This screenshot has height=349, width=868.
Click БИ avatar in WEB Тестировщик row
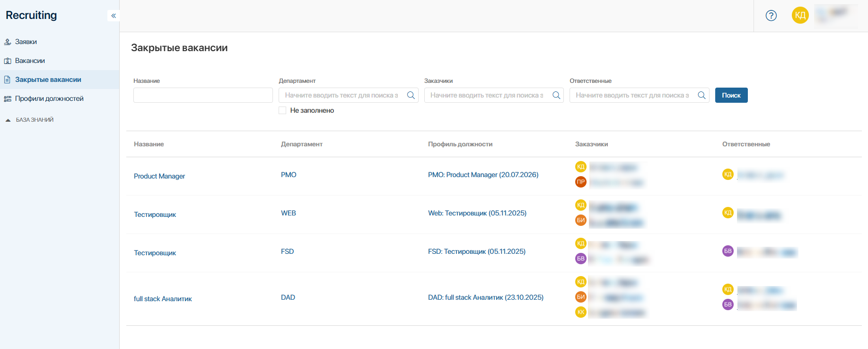point(581,220)
